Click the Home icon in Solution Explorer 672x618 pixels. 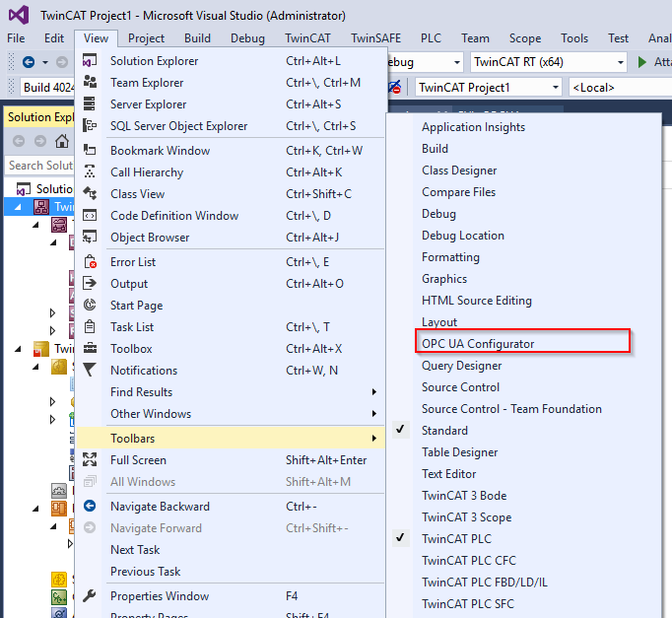click(x=62, y=141)
